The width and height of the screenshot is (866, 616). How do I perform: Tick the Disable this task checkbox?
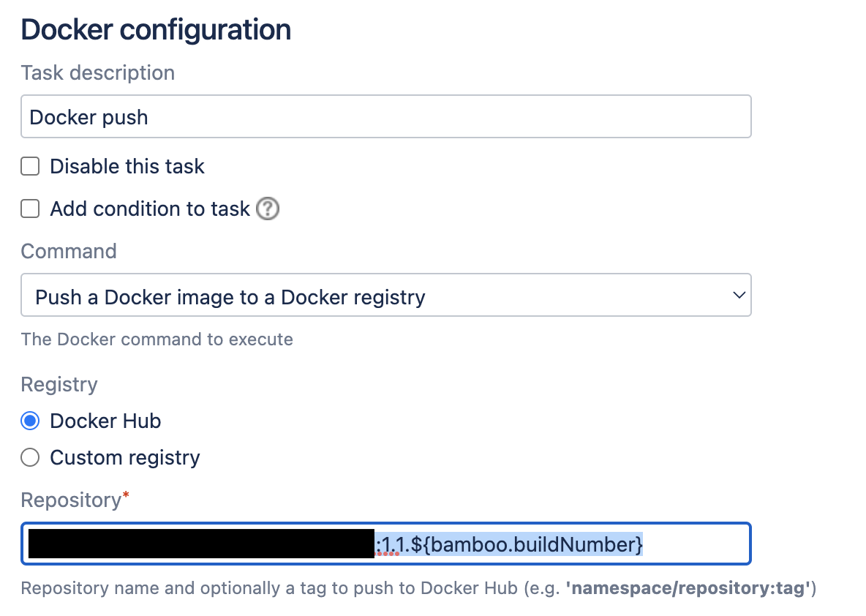[x=30, y=167]
